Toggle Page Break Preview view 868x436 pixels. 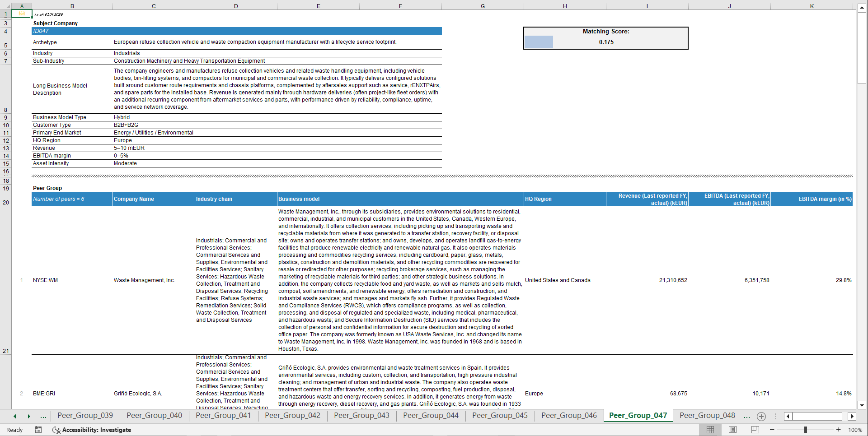[x=755, y=430]
